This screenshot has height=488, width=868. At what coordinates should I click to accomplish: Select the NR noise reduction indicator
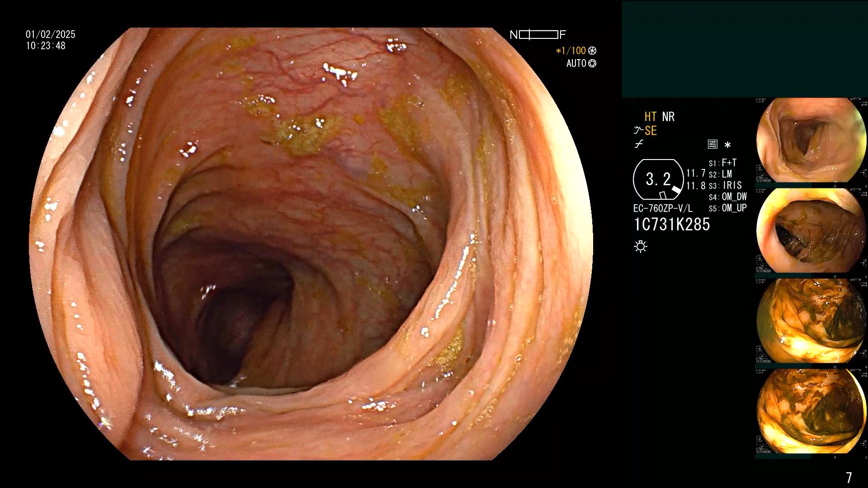(x=668, y=117)
